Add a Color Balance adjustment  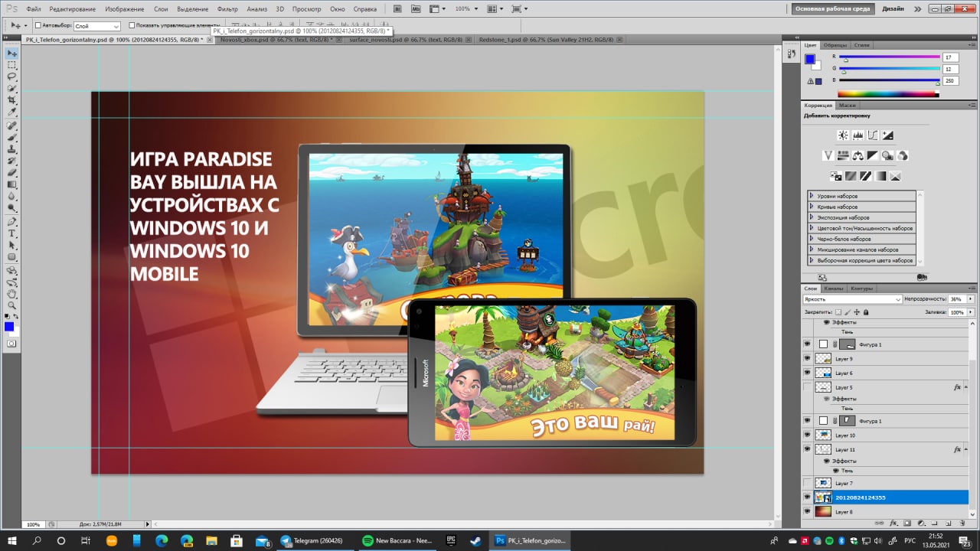pos(858,155)
